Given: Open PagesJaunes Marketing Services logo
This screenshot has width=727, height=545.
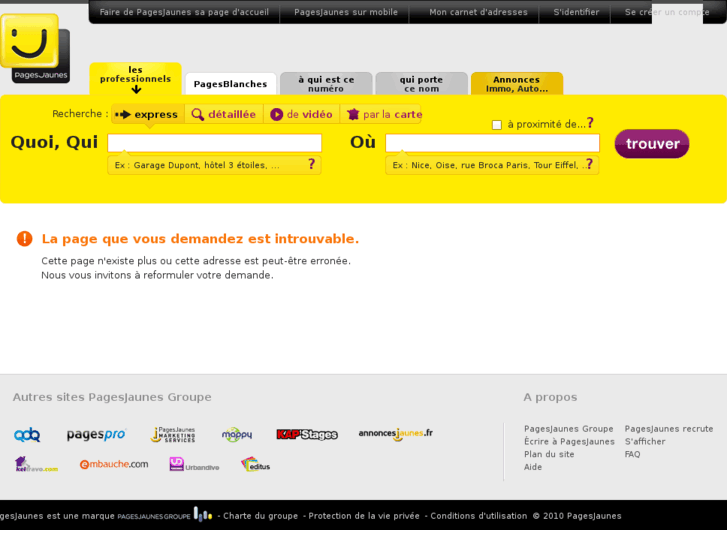Looking at the screenshot, I should (x=173, y=435).
